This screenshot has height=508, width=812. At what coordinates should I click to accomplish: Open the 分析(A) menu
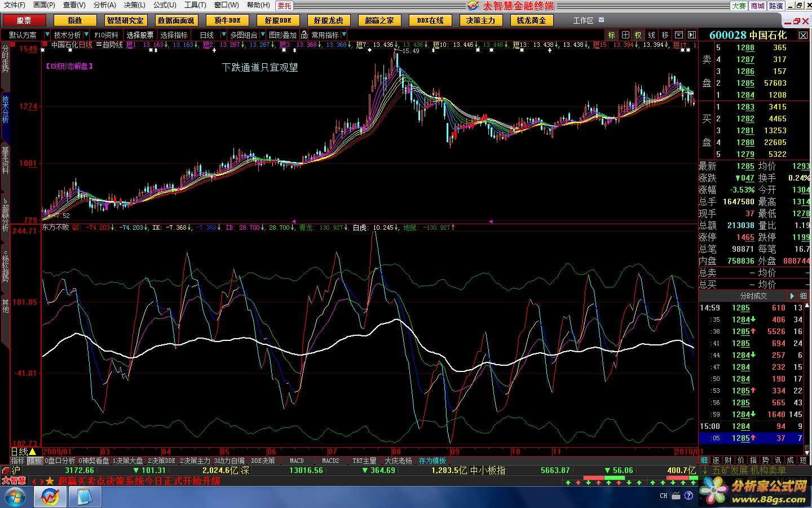pyautogui.click(x=104, y=5)
